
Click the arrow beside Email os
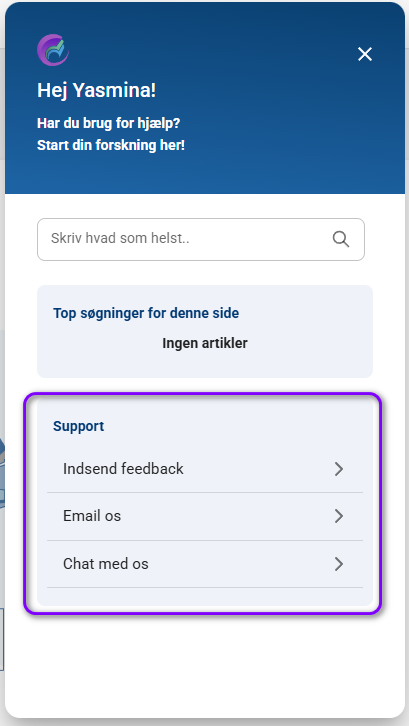[339, 516]
